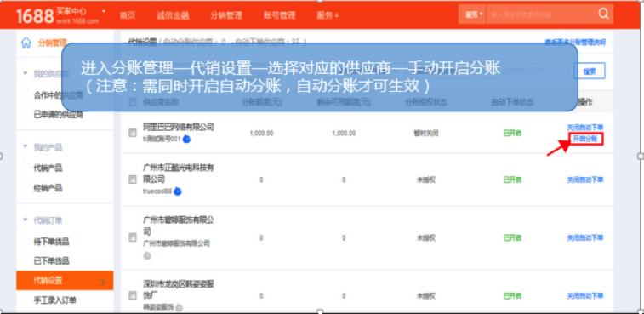
Task: Open 待下单货品 in sidebar
Action: pyautogui.click(x=51, y=242)
